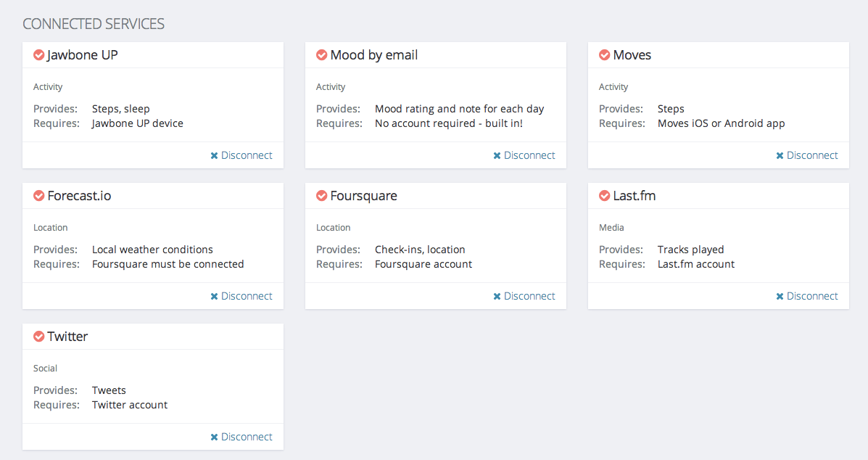
Task: Click the text "Foursquare account"
Action: point(423,264)
